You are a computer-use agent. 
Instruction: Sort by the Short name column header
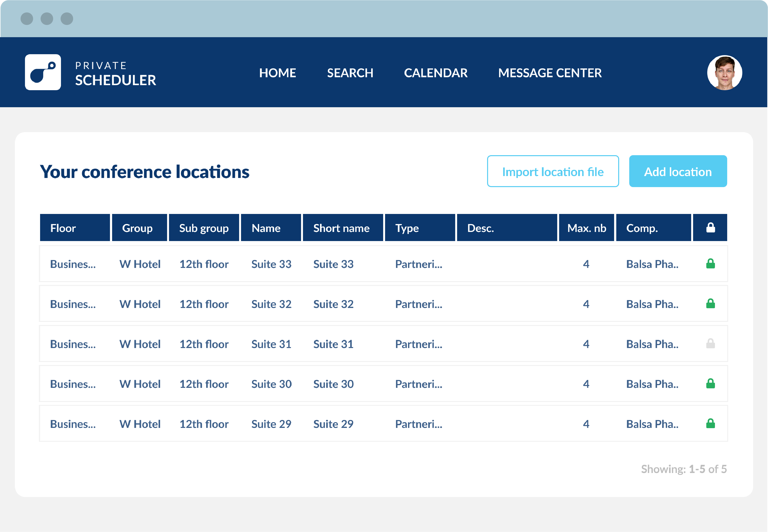(x=343, y=228)
